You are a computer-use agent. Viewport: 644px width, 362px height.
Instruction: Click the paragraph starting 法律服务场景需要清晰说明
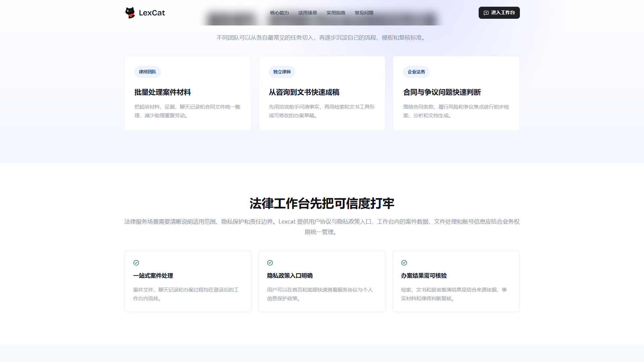click(x=322, y=227)
